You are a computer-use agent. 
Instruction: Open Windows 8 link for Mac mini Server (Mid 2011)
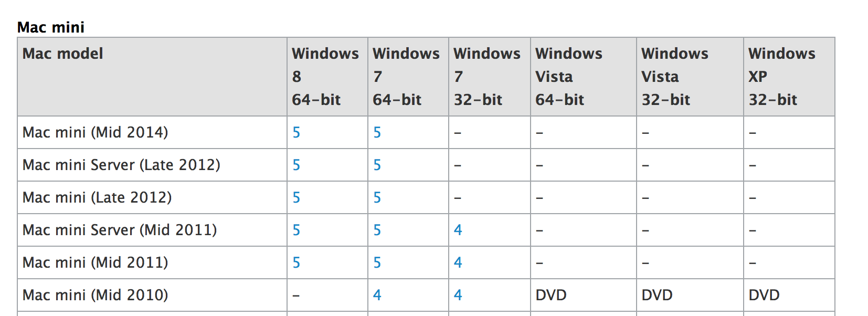point(297,230)
